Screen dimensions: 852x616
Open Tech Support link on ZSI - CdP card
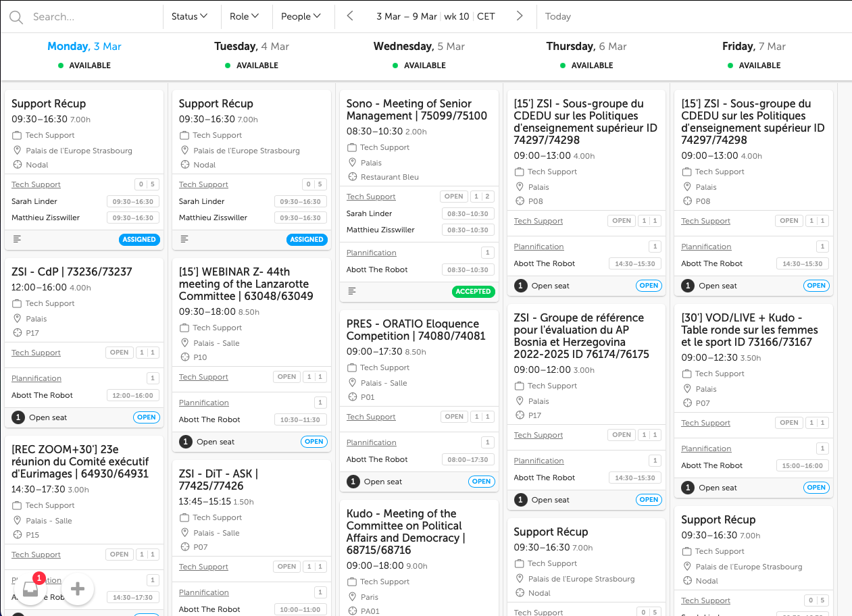[x=36, y=353]
